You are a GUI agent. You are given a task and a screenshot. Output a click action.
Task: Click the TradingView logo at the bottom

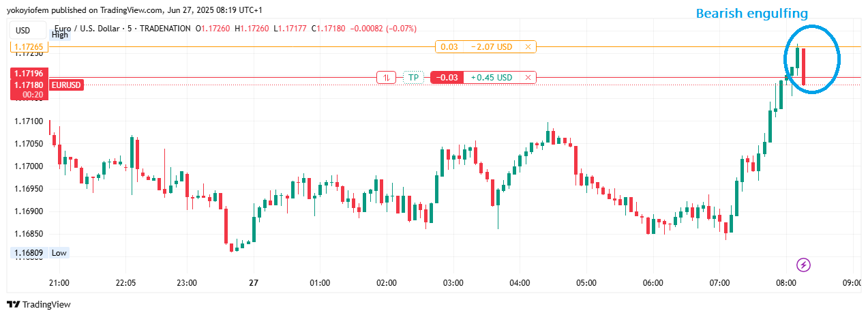pyautogui.click(x=39, y=304)
